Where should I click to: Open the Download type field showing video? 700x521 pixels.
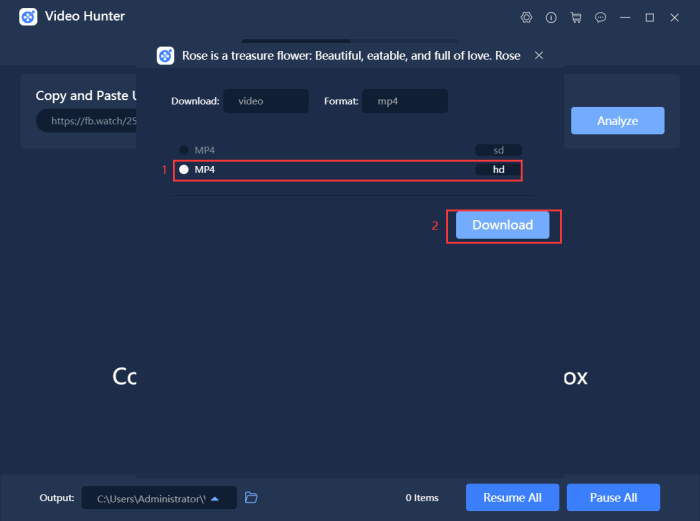[266, 101]
